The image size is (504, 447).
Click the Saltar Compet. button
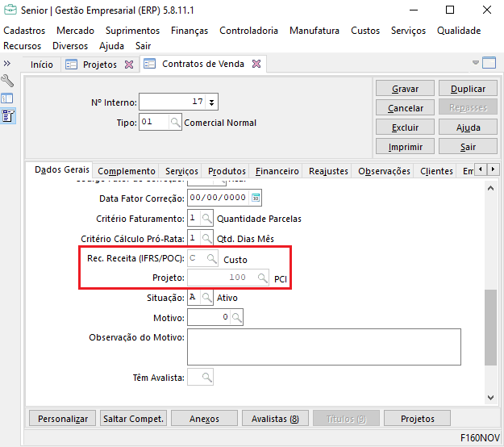tap(133, 419)
